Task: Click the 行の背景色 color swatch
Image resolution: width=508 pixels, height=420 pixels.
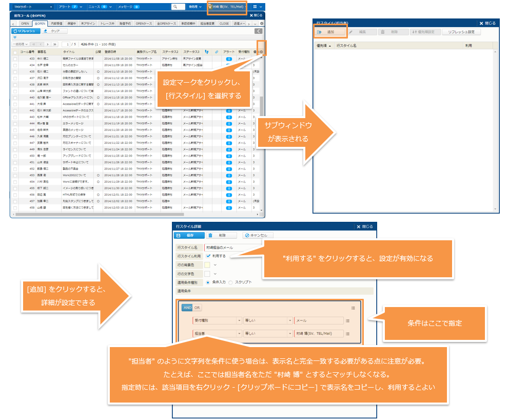Action: click(207, 264)
